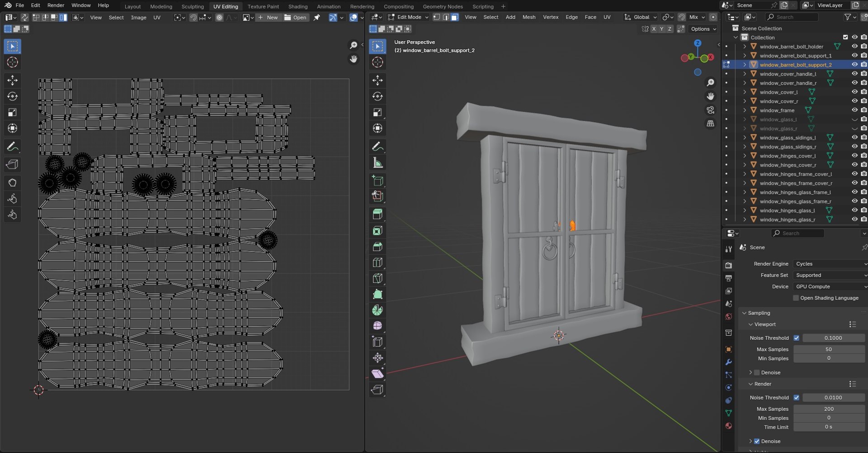Hide window_frame in viewport via eye icon
This screenshot has height=453, width=868.
854,110
